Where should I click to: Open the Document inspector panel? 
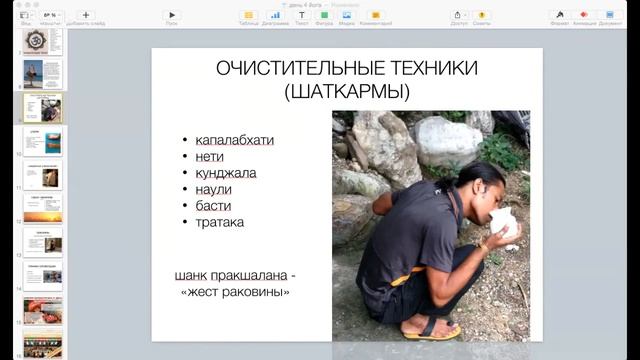coord(610,15)
